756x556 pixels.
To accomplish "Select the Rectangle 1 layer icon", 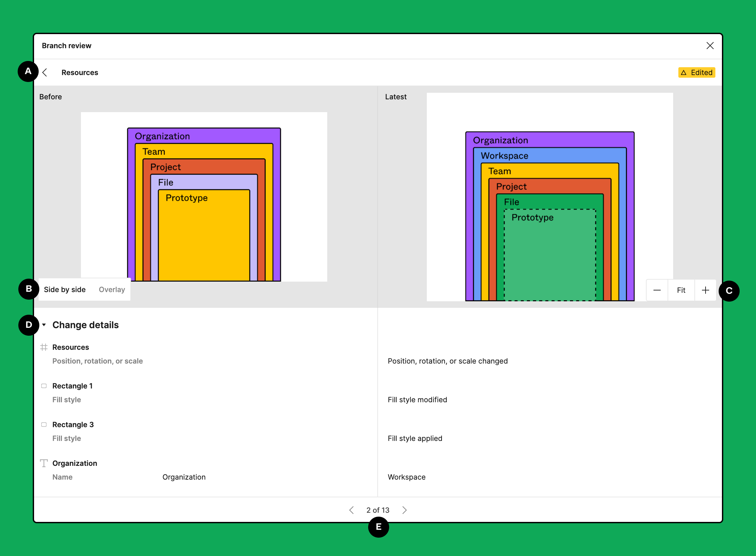I will point(44,386).
